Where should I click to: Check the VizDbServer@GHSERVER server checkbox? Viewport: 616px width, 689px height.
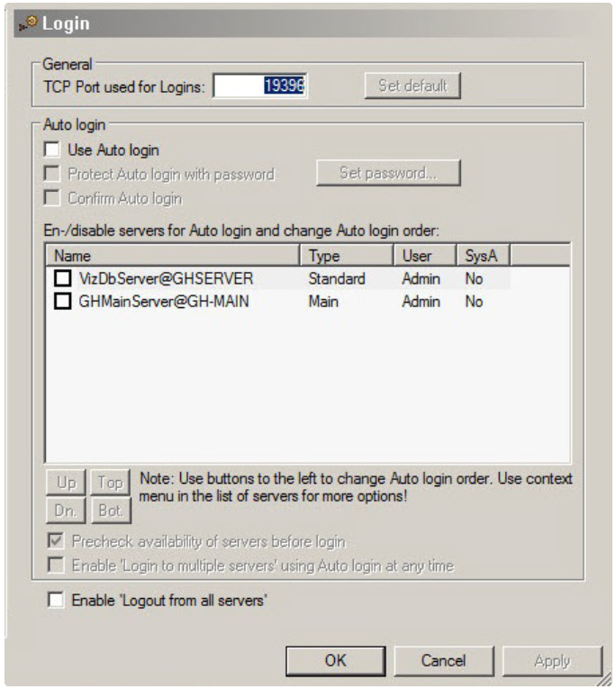tap(63, 278)
